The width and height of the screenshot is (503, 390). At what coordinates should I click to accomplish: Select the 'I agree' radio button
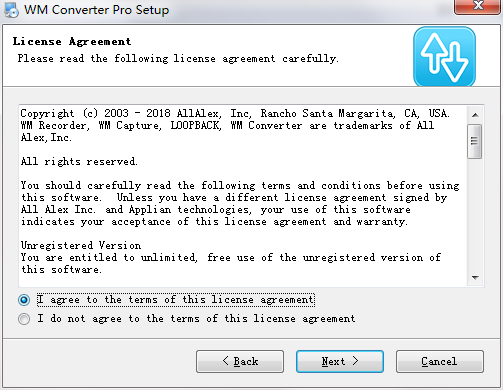click(24, 300)
